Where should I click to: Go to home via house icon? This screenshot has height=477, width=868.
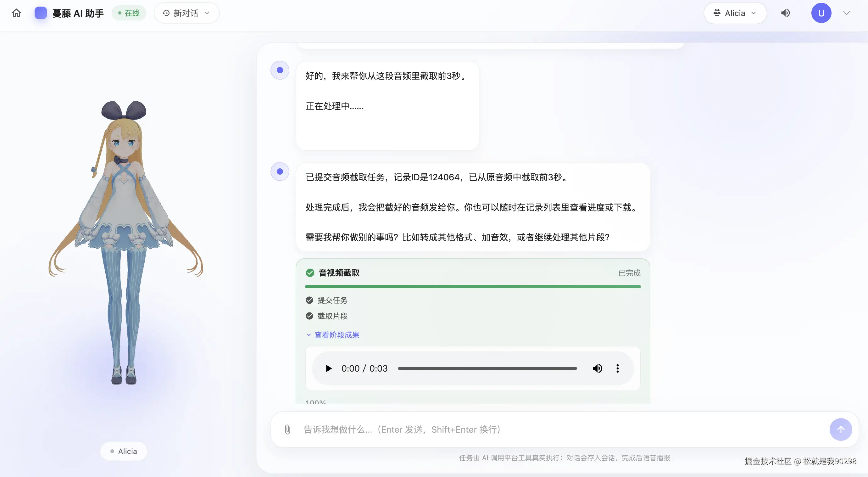[16, 13]
